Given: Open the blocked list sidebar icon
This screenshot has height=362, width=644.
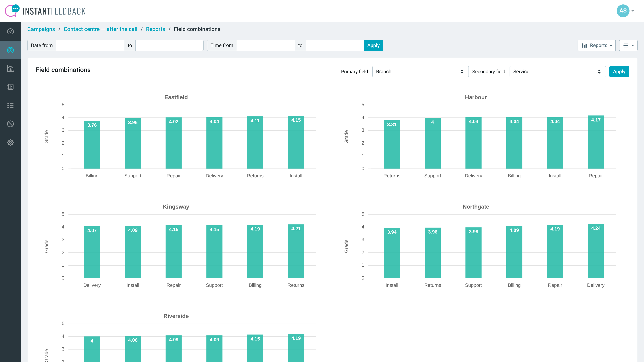Looking at the screenshot, I should (10, 124).
